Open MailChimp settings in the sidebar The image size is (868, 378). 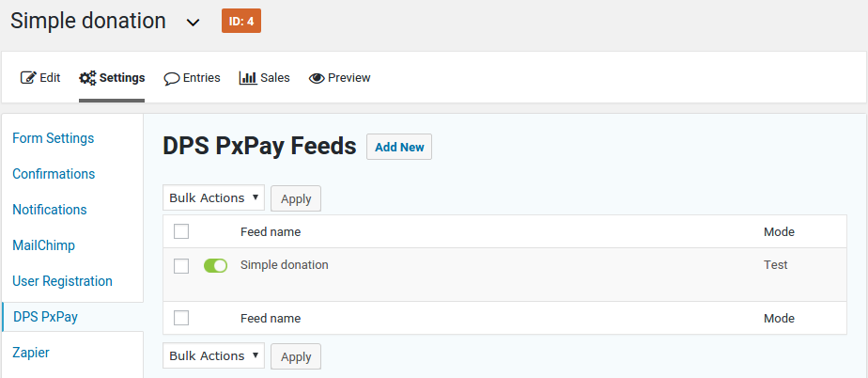(x=44, y=245)
